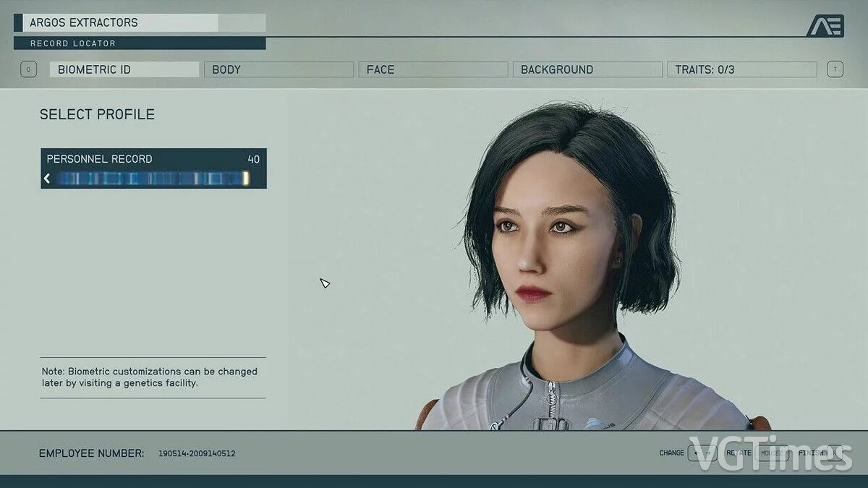This screenshot has height=488, width=868.
Task: Click the Personnel Record DNA slider bar
Action: click(x=150, y=179)
